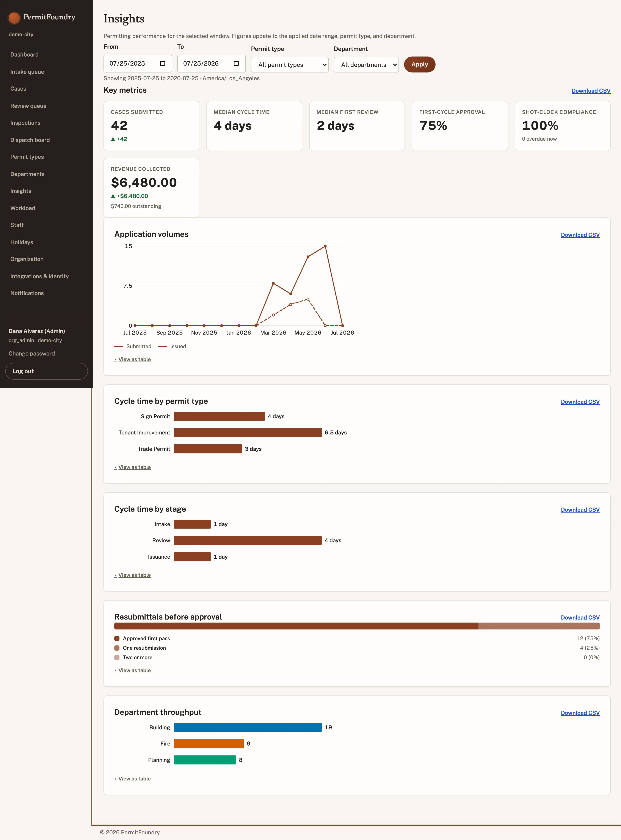Screen dimensions: 621x840
Task: Click the Building department blue bar
Action: tap(248, 728)
